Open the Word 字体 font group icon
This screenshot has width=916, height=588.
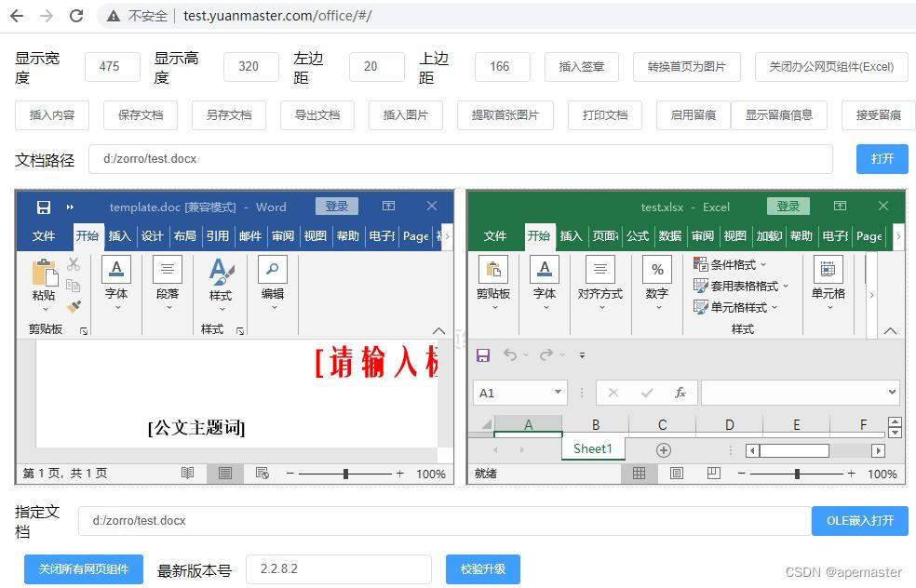(116, 270)
